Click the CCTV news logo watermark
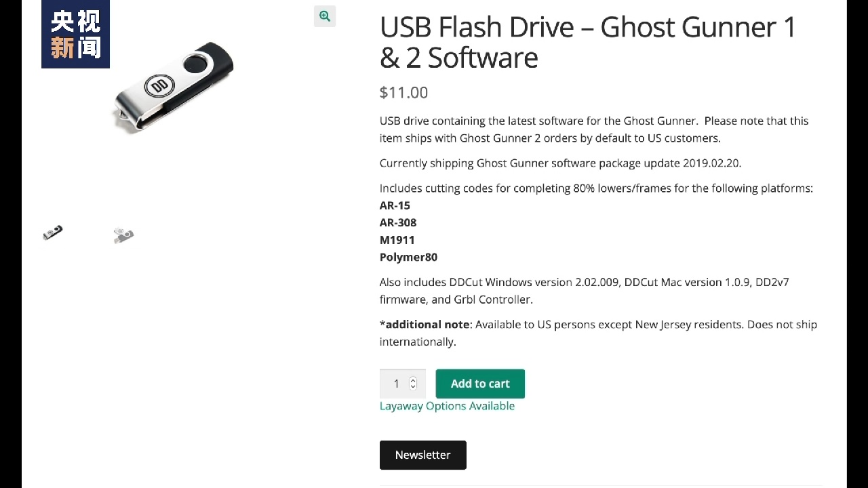This screenshot has height=488, width=868. pyautogui.click(x=75, y=34)
